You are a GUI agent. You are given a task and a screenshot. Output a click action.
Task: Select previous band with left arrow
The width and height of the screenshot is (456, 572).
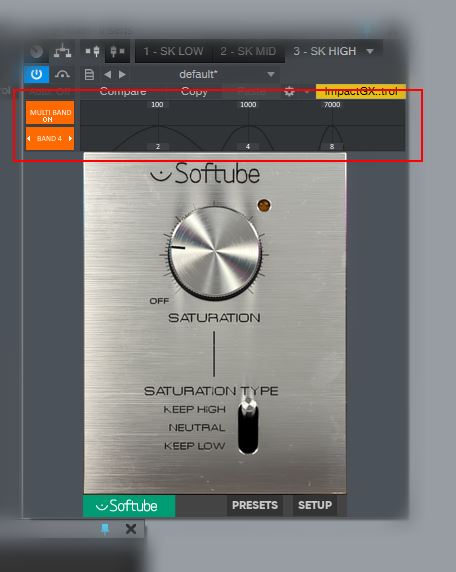[x=28, y=139]
